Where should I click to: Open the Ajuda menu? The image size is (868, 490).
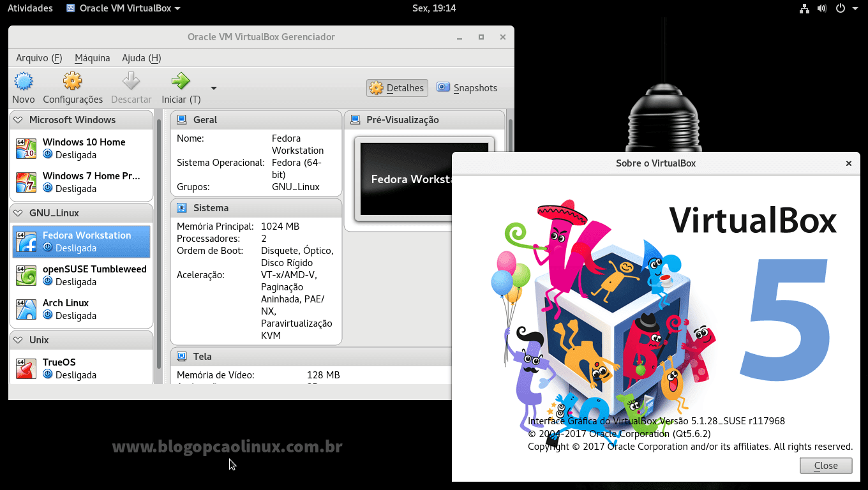pos(141,58)
